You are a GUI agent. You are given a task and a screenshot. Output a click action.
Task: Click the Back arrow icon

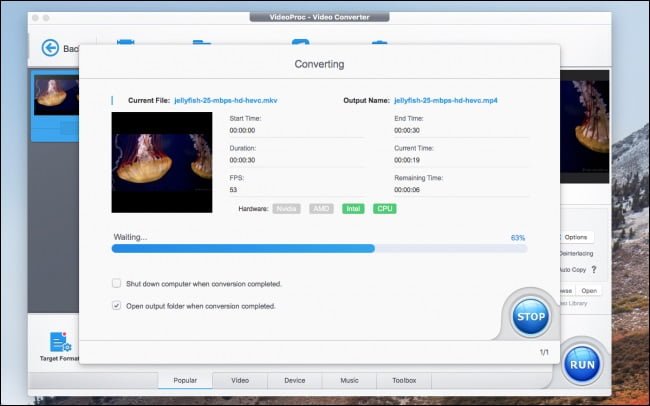[x=50, y=48]
